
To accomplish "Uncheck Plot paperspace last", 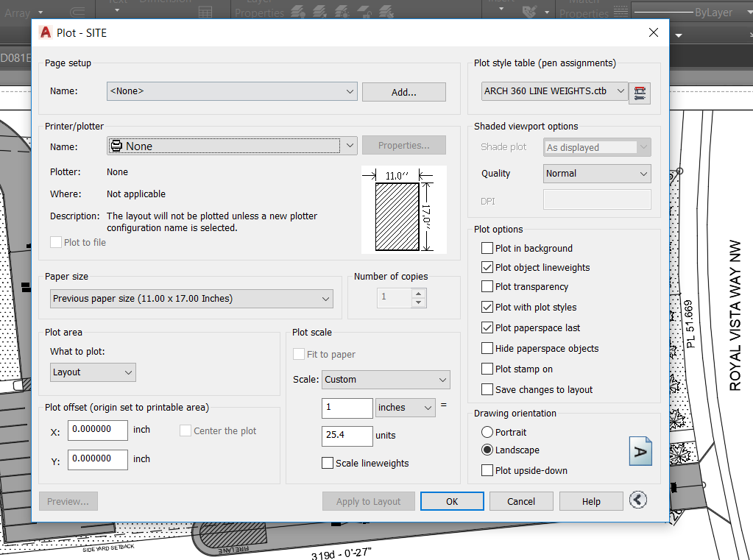I will (487, 328).
